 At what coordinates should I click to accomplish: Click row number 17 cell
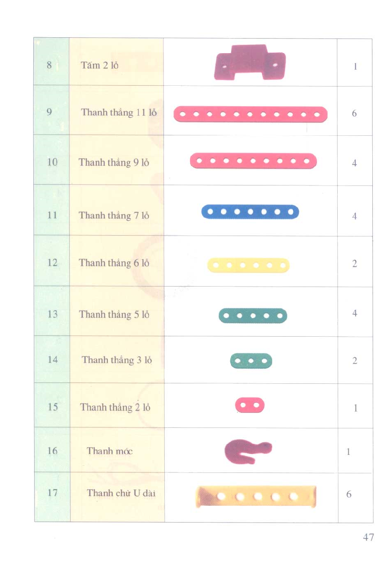click(52, 497)
